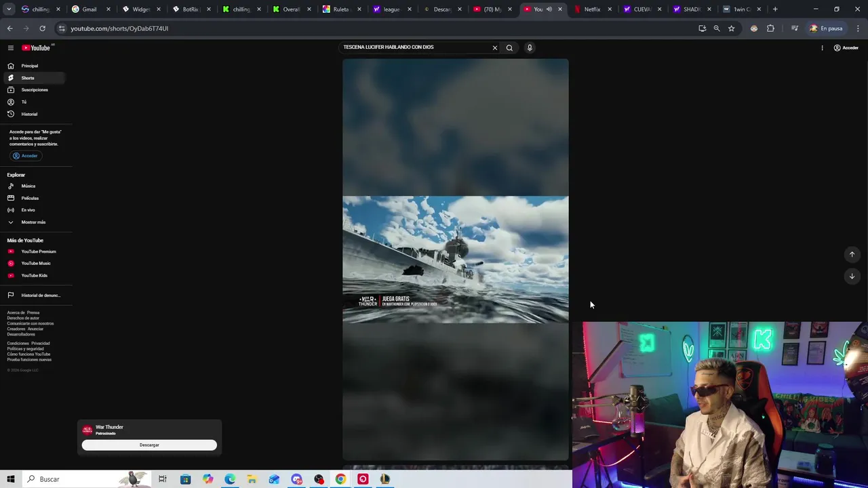Open the zoom magnifier in address bar
This screenshot has height=488, width=868.
coord(717,28)
